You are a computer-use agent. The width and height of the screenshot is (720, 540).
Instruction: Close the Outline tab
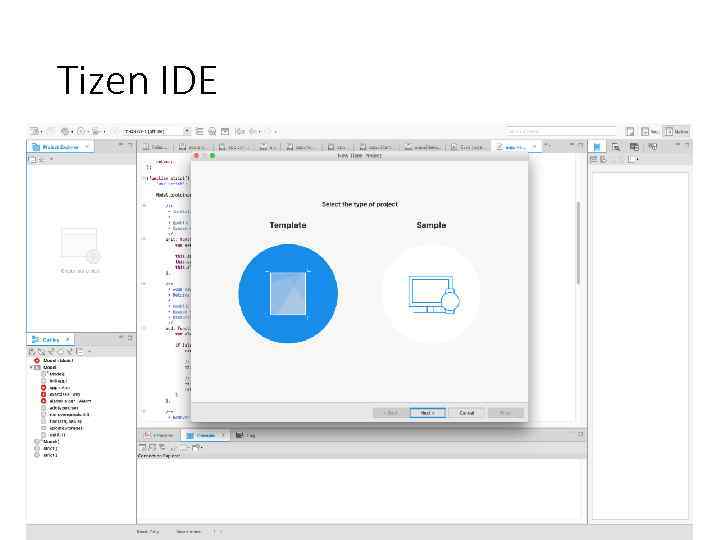pos(68,340)
